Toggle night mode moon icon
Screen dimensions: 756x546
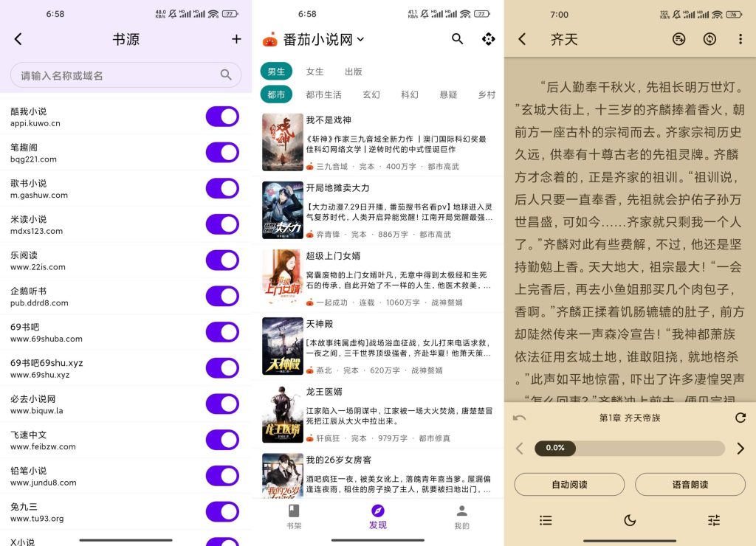point(630,520)
